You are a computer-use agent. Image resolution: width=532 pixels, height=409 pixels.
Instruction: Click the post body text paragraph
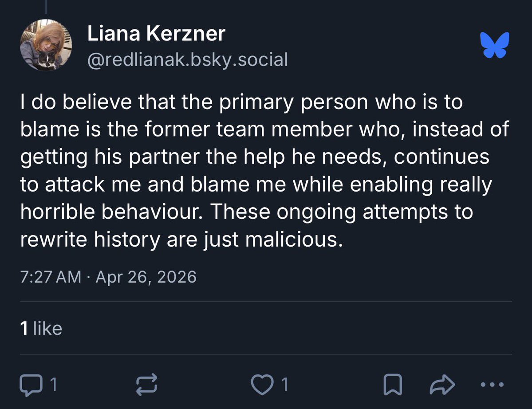(264, 171)
